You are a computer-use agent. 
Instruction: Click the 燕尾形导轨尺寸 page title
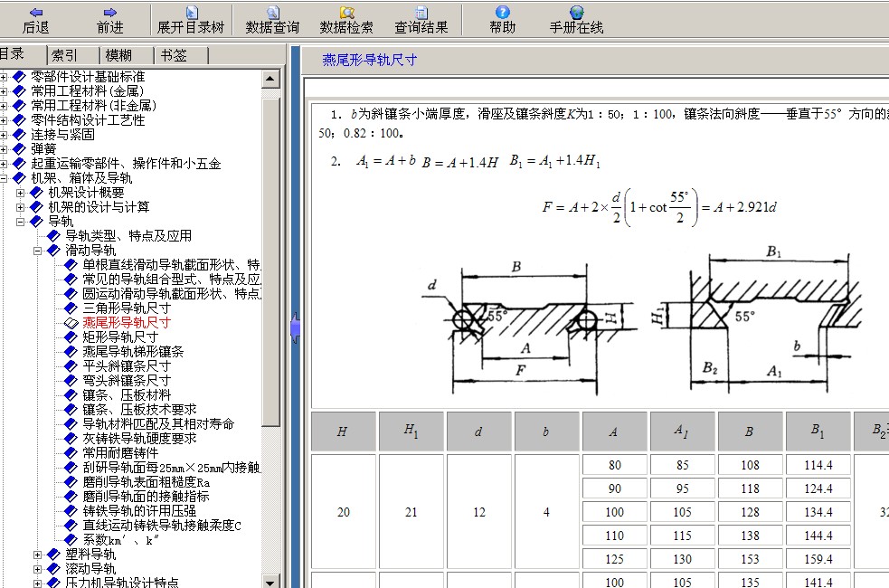click(370, 60)
